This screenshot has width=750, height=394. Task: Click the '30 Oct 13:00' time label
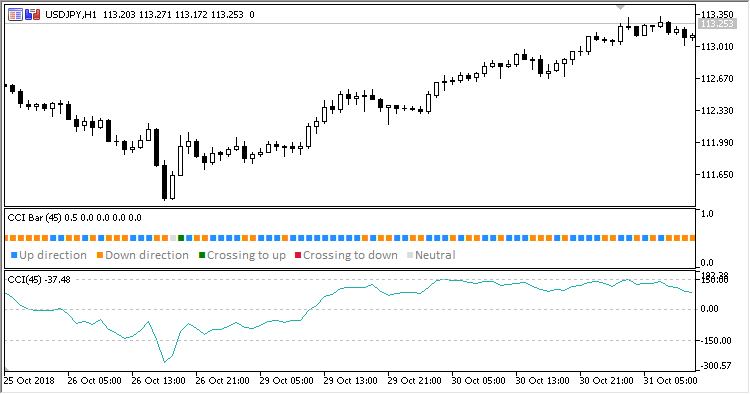[543, 381]
